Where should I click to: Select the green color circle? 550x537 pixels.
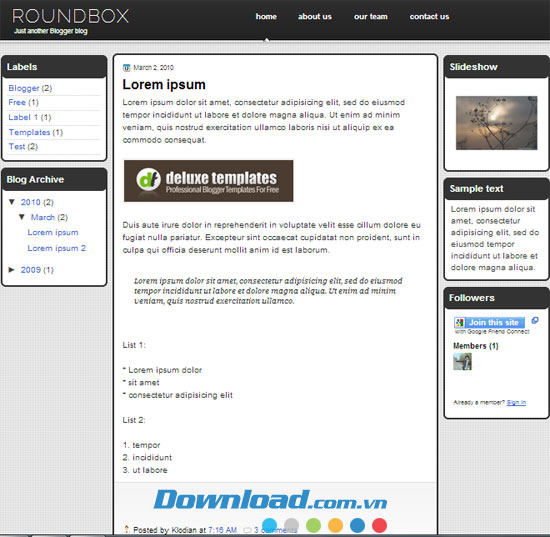pos(313,525)
